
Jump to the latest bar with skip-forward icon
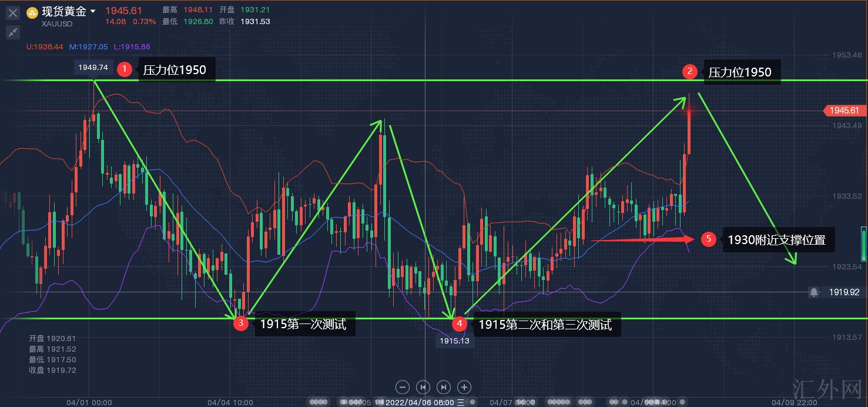(x=444, y=387)
